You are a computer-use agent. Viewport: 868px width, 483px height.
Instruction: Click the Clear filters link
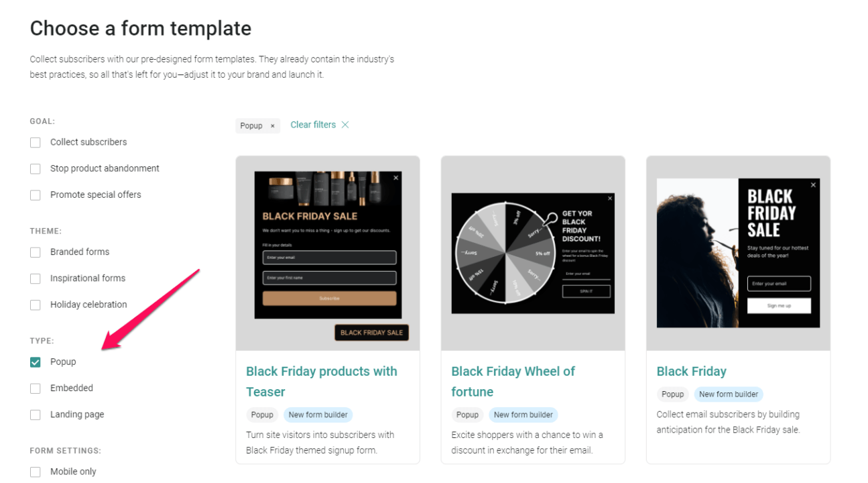pyautogui.click(x=313, y=124)
